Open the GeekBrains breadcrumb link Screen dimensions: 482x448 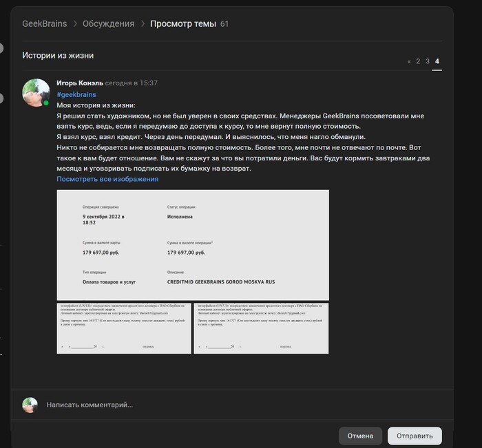pyautogui.click(x=45, y=23)
